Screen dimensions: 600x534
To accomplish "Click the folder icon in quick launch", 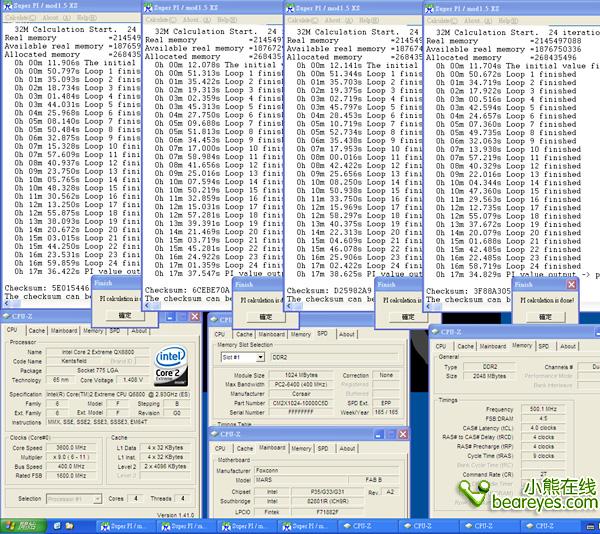I will point(69,526).
